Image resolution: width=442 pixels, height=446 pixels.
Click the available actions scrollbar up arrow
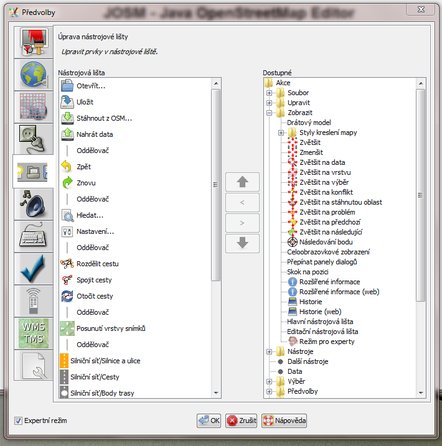pyautogui.click(x=421, y=83)
